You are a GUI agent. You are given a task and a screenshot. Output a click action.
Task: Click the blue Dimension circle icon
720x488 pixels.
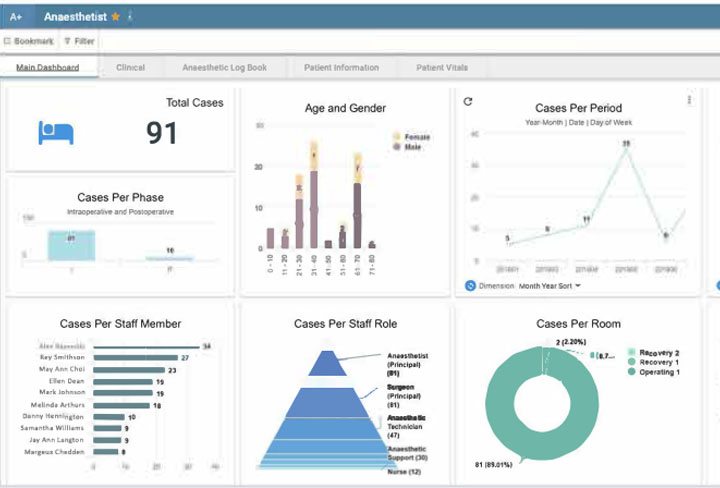coord(471,285)
